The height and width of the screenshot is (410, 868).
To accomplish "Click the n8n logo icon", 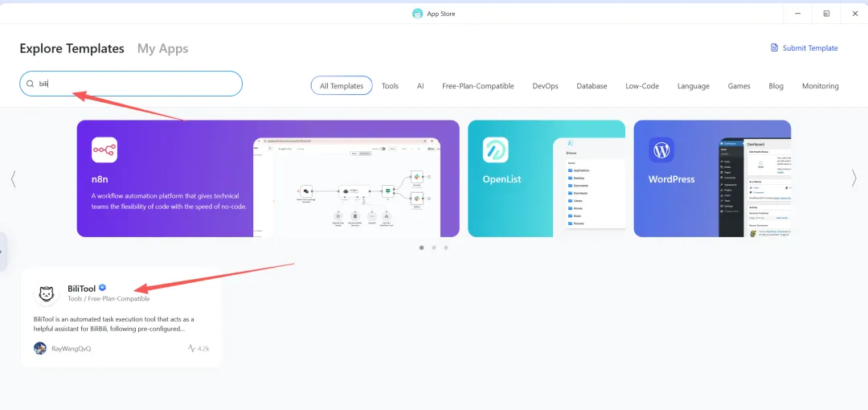I will click(104, 150).
